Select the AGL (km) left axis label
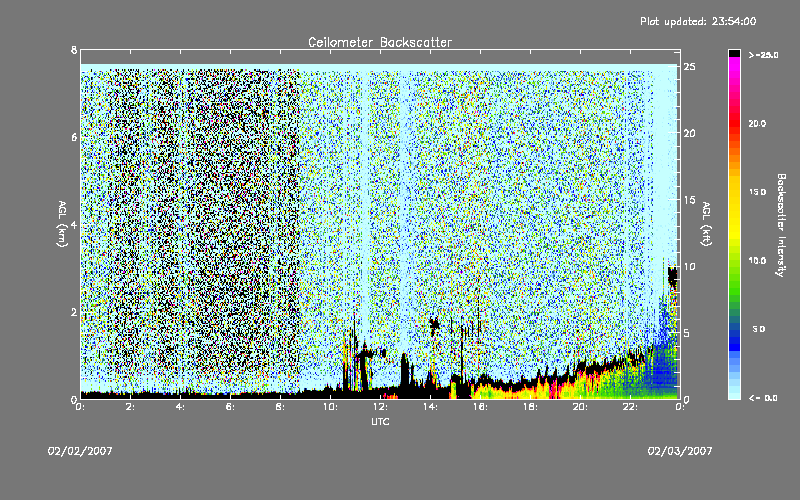The width and height of the screenshot is (800, 500). pos(62,224)
